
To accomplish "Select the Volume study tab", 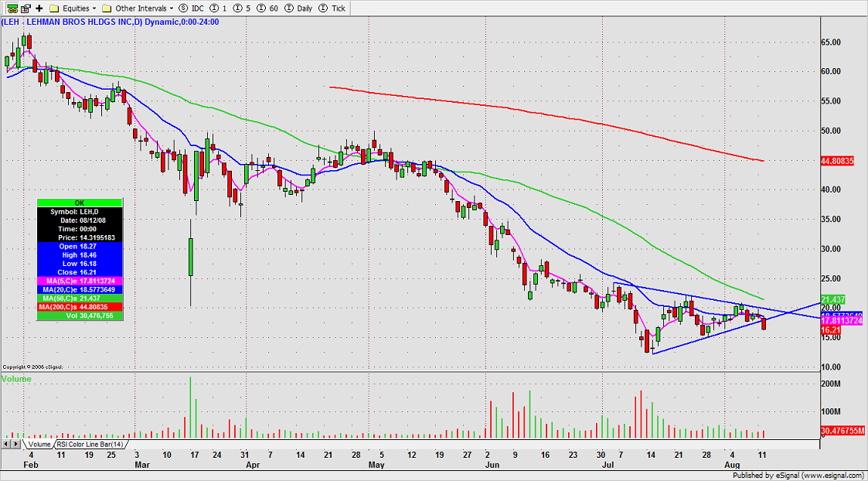I will click(40, 445).
